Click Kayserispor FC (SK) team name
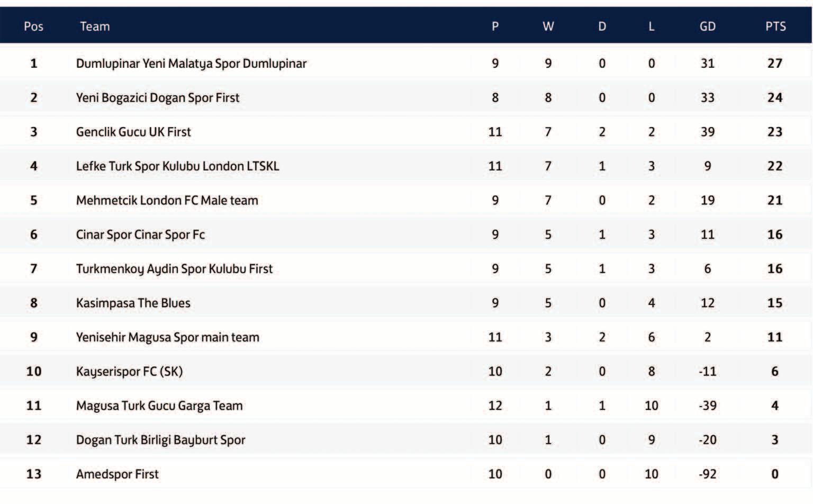 [129, 372]
